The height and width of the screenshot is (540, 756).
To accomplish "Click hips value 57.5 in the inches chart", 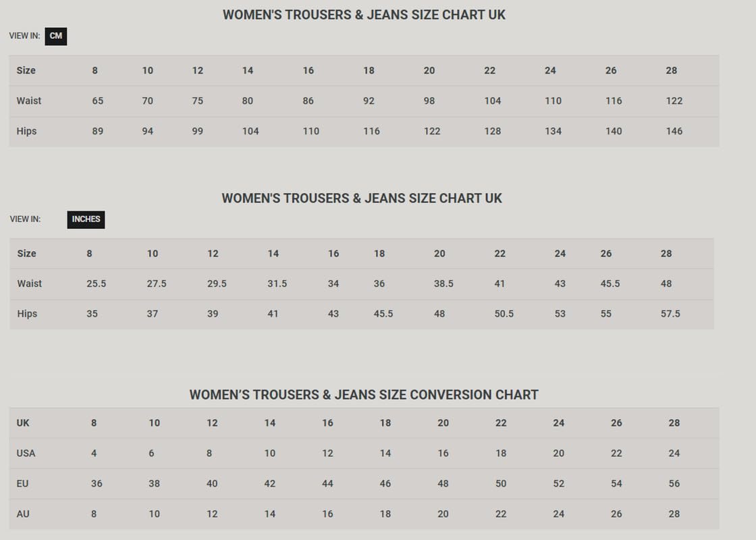I will (670, 314).
